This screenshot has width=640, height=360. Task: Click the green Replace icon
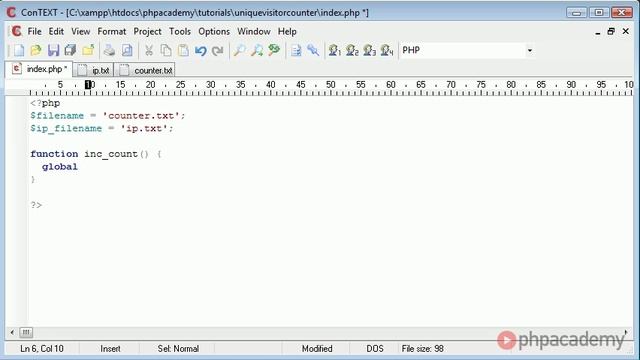tap(274, 50)
